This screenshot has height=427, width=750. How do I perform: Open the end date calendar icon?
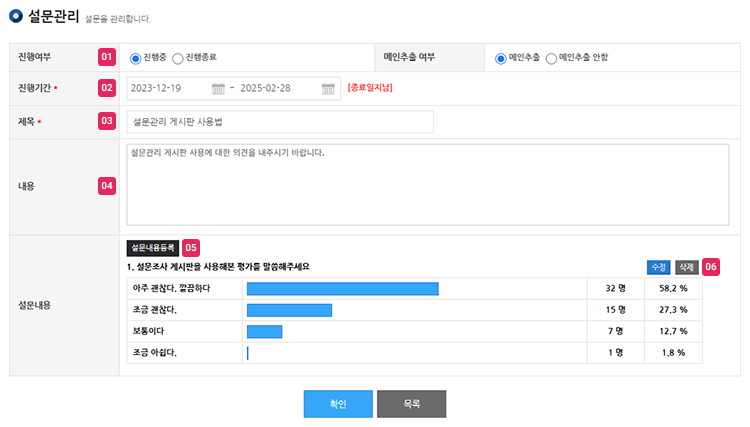click(328, 88)
